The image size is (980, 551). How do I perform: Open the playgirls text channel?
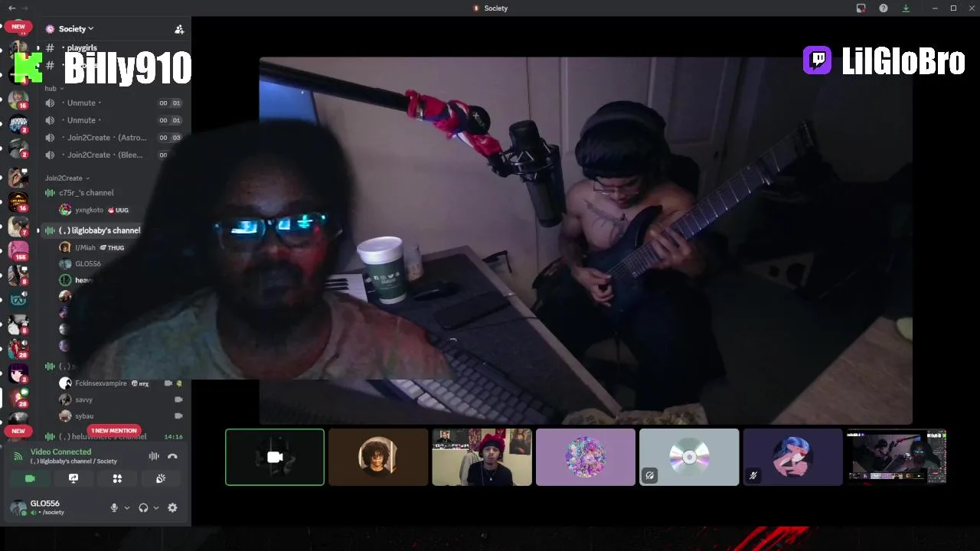click(x=81, y=48)
